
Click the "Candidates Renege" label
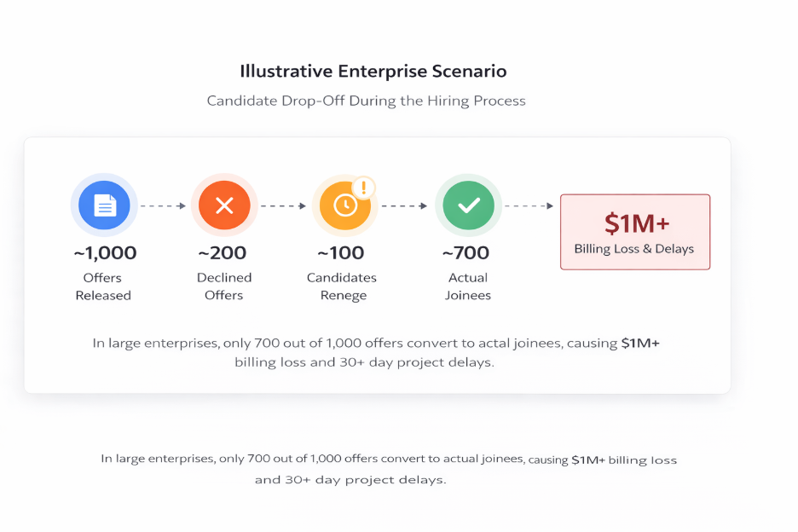(342, 286)
